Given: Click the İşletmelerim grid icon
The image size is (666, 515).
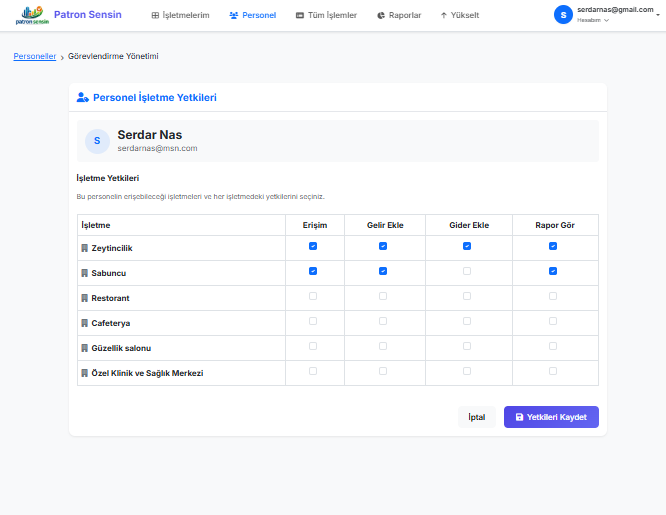Looking at the screenshot, I should point(155,15).
